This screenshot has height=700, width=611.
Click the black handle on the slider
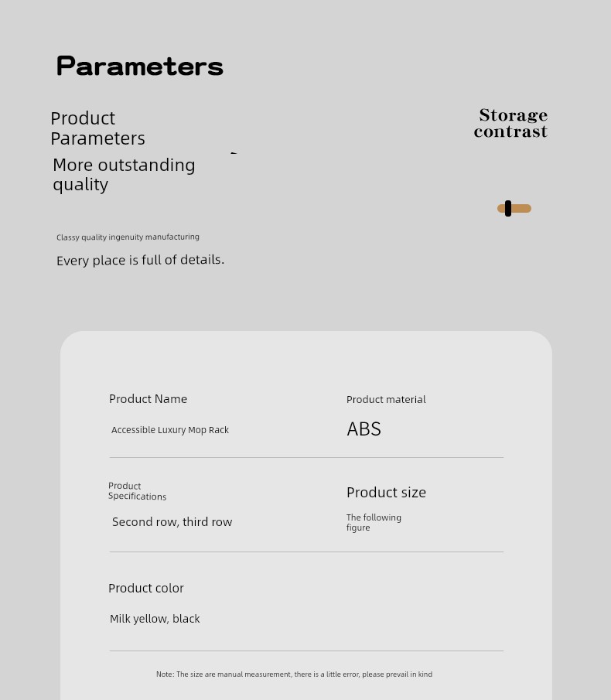tap(508, 208)
